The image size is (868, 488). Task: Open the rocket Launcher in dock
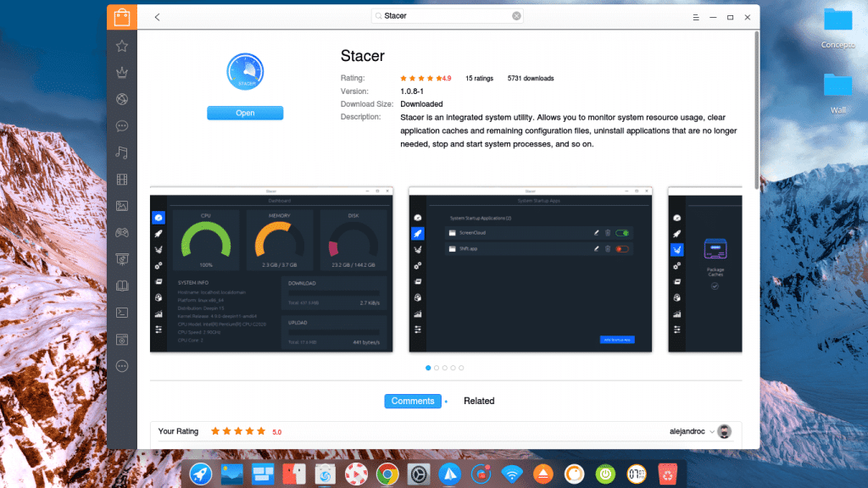click(200, 474)
